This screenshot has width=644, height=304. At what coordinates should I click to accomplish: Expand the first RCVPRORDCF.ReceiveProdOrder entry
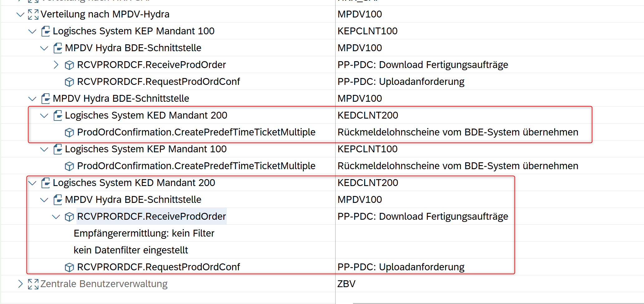(x=56, y=65)
